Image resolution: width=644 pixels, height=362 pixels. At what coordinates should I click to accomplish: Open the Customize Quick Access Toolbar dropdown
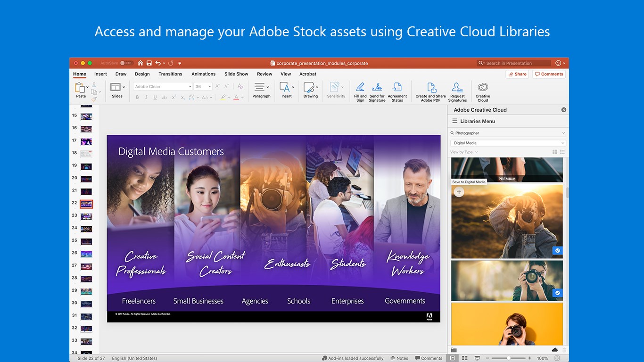(180, 63)
